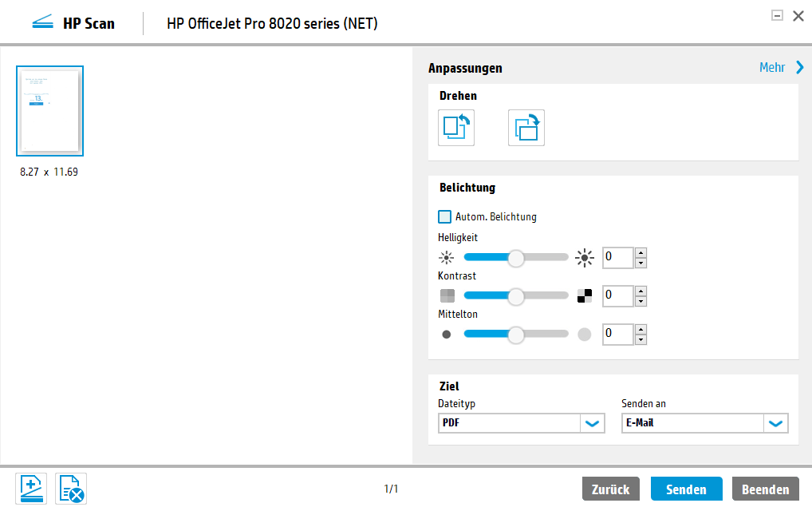Open the Dateityp PDF dropdown
812x507 pixels.
[x=592, y=423]
